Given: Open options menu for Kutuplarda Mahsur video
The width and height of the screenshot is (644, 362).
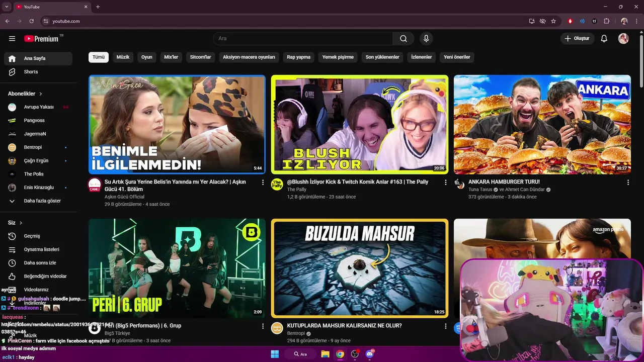Looking at the screenshot, I should click(445, 326).
